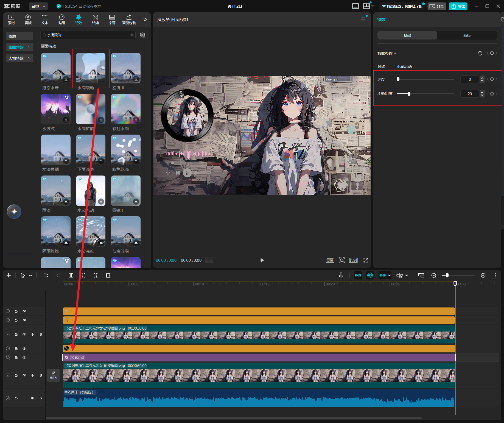Viewport: 504px width, 423px height.
Task: Select the 水波纹 effect thumbnail
Action: [56, 109]
